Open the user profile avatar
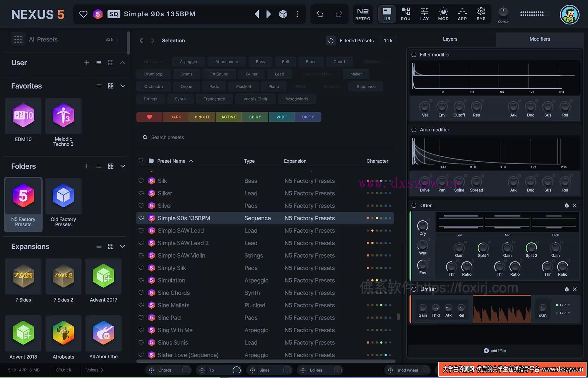The image size is (588, 378). point(569,14)
